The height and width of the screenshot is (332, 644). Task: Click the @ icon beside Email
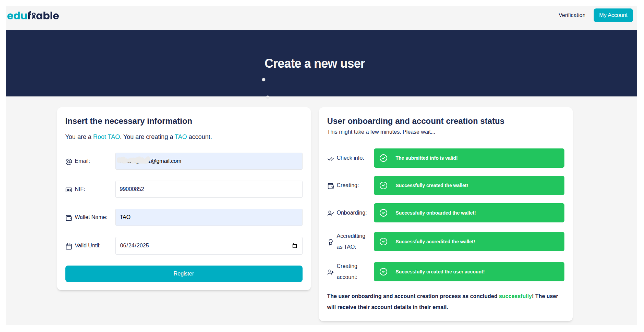click(x=69, y=162)
